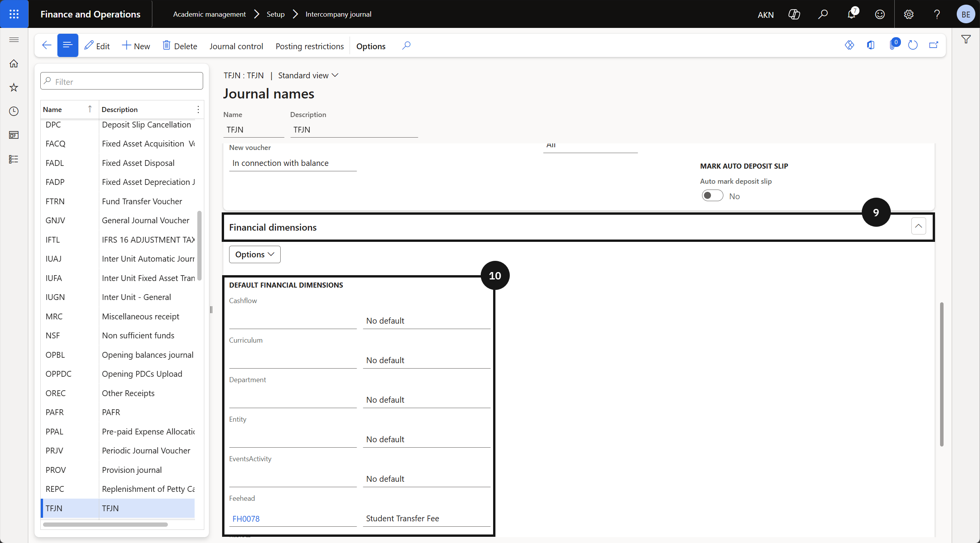This screenshot has height=543, width=980.
Task: Click Description column header
Action: point(119,110)
